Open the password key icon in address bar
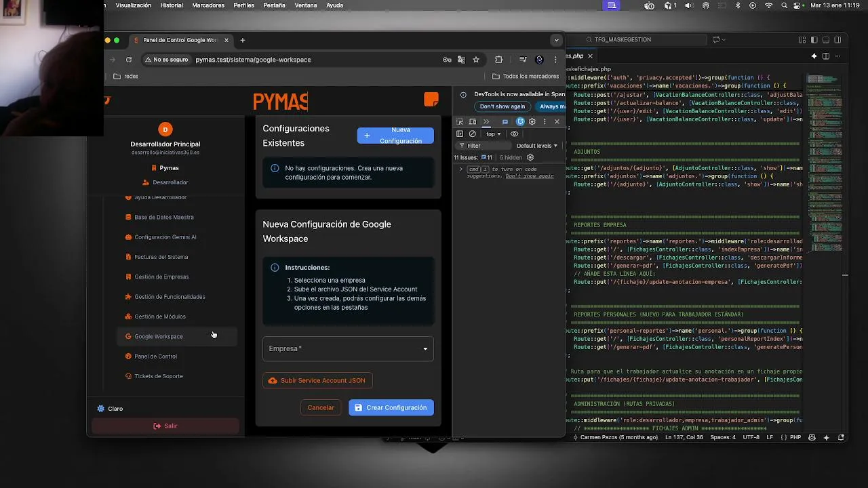Screen dimensions: 868x488 click(447, 60)
